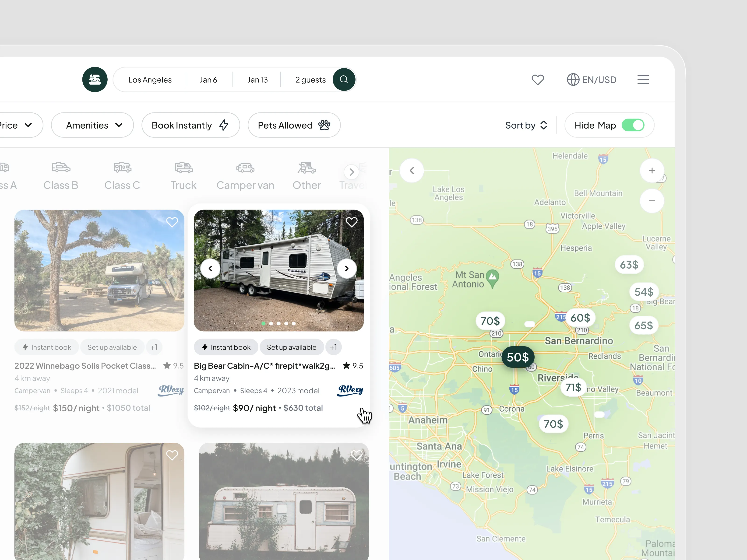The width and height of the screenshot is (747, 560).
Task: Select the Class B category
Action: coord(61,176)
